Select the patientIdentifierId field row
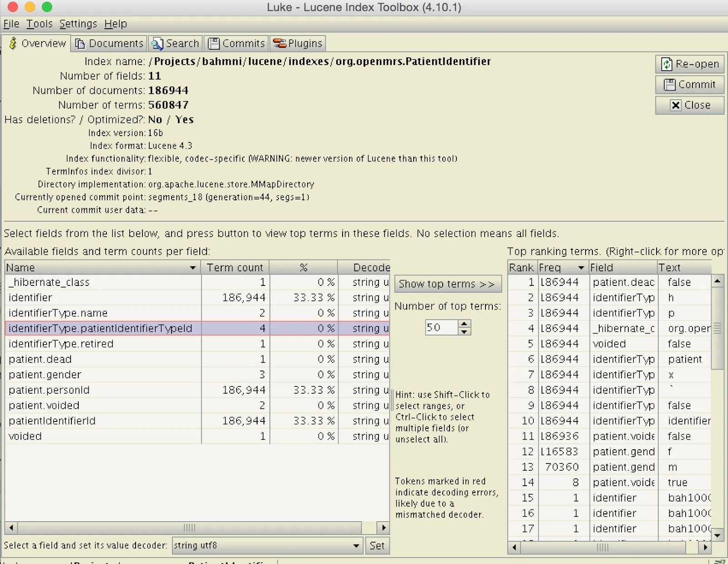Image resolution: width=728 pixels, height=564 pixels. (197, 421)
